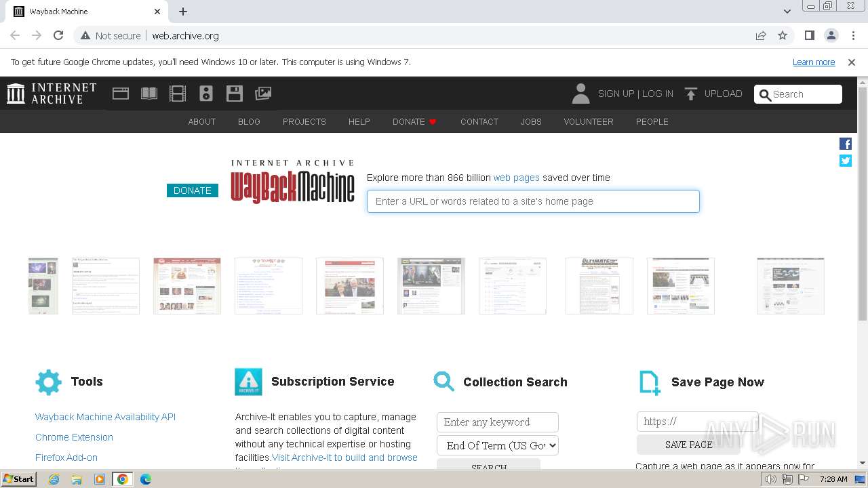Click the Collection Search magnifier icon
Screen dimensions: 868x488
coord(444,382)
